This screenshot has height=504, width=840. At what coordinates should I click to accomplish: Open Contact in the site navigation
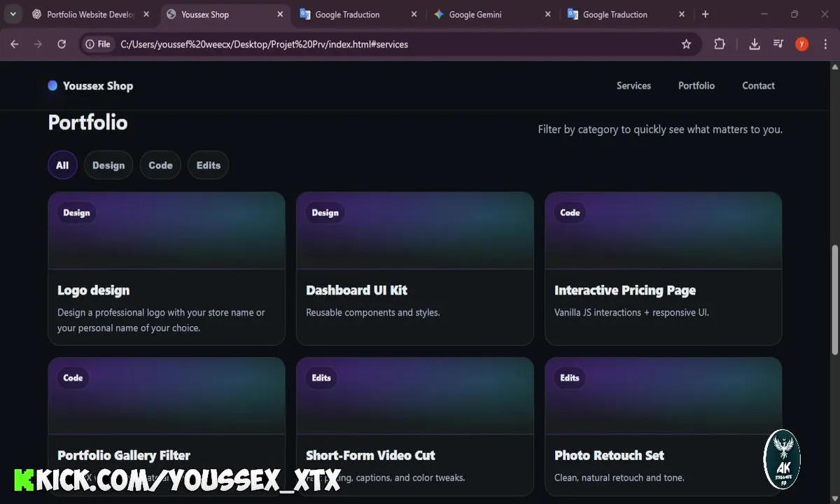758,85
